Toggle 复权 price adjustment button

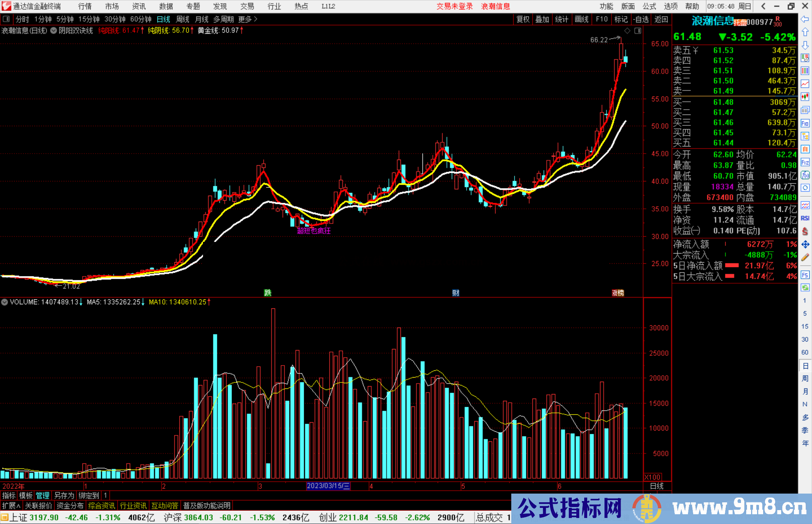pos(523,19)
